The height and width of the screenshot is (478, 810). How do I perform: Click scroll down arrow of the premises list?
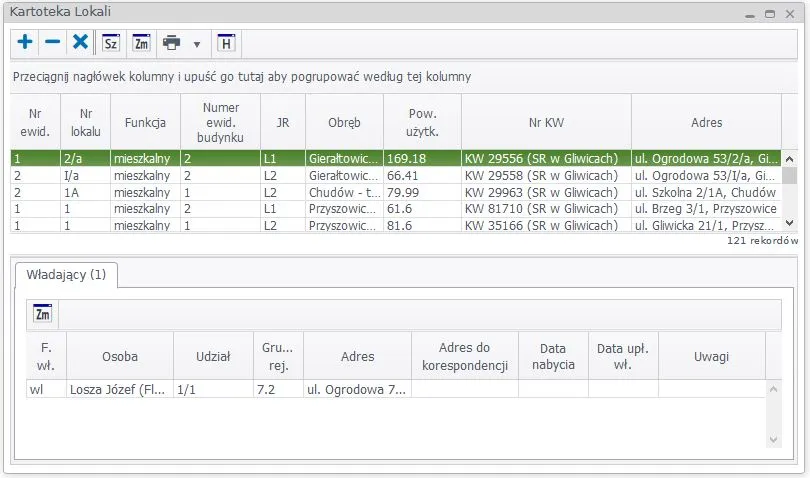tap(789, 224)
